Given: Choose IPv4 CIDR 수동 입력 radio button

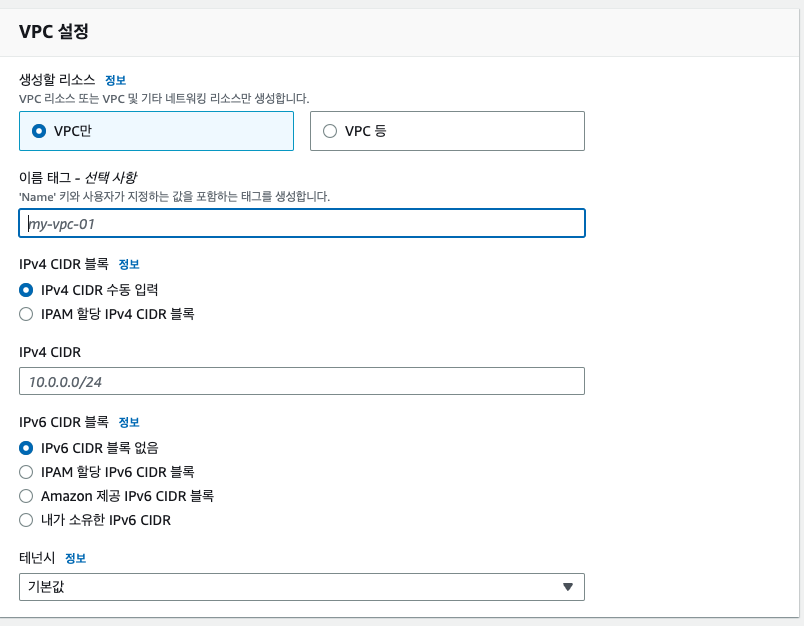Looking at the screenshot, I should point(26,290).
